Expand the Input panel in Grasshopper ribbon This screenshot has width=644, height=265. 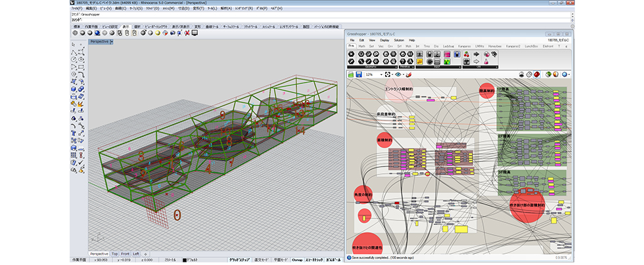458,66
